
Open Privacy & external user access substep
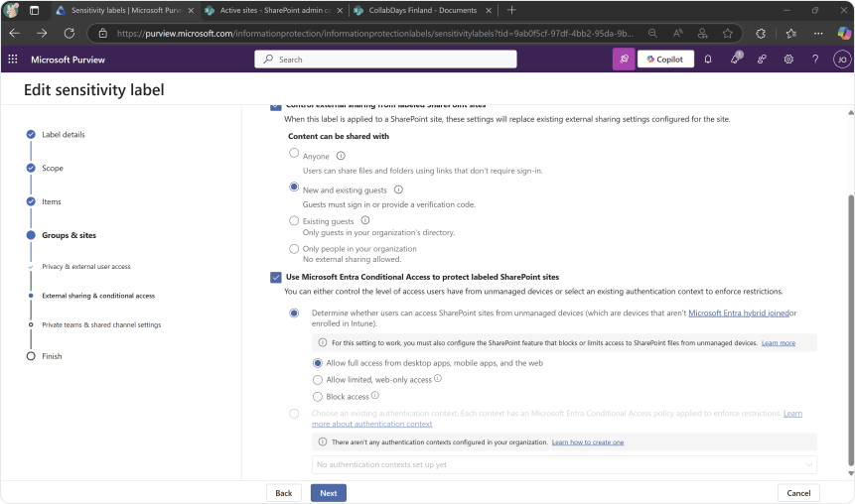86,267
